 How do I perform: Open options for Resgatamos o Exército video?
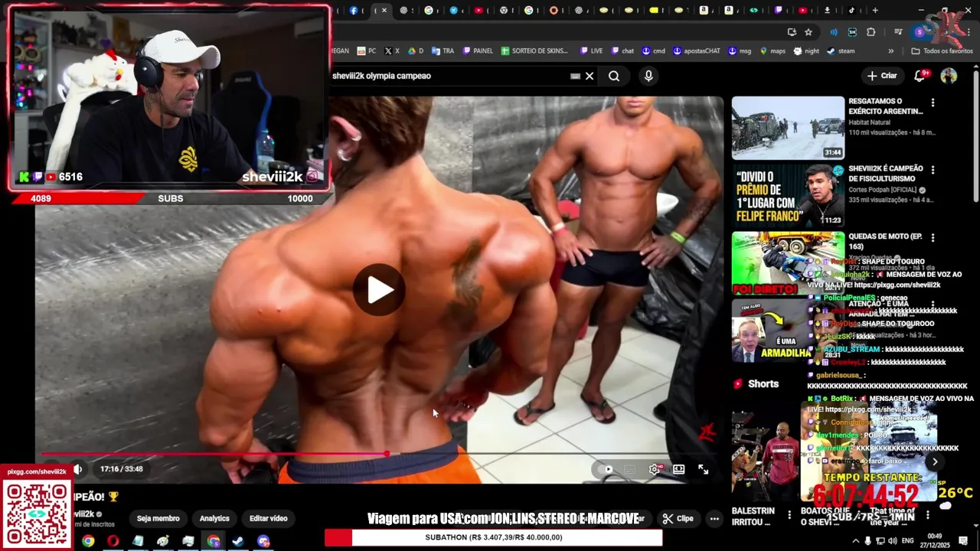pyautogui.click(x=933, y=103)
